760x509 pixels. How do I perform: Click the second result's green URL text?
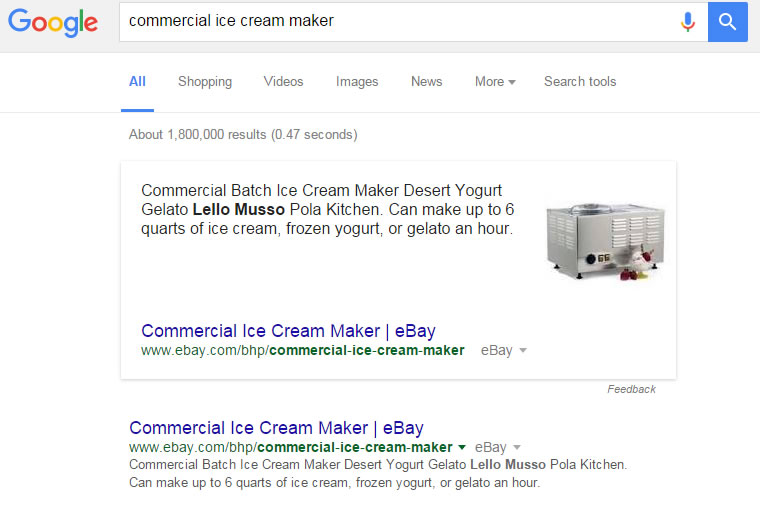[290, 447]
